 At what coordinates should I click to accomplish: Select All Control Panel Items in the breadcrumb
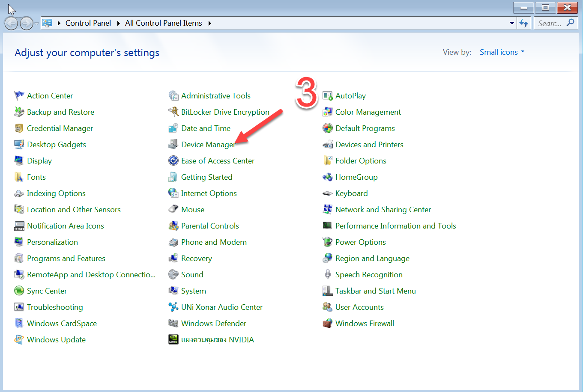(x=163, y=23)
